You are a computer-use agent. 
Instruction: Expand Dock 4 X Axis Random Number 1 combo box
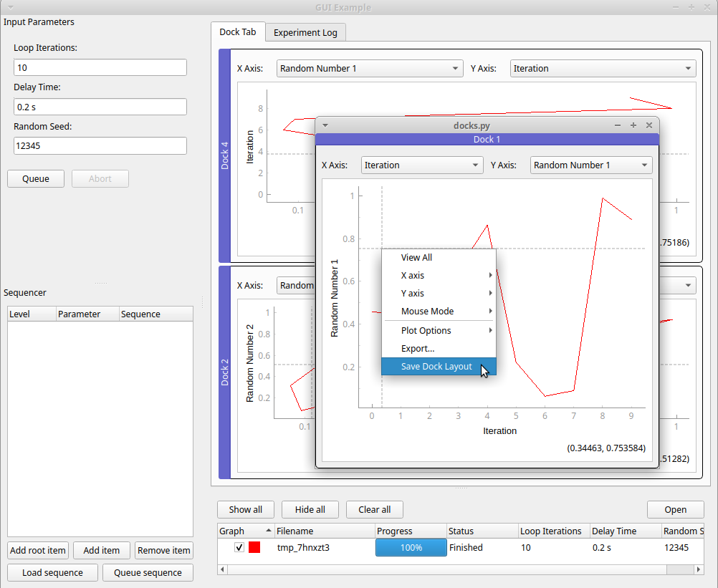(x=369, y=69)
